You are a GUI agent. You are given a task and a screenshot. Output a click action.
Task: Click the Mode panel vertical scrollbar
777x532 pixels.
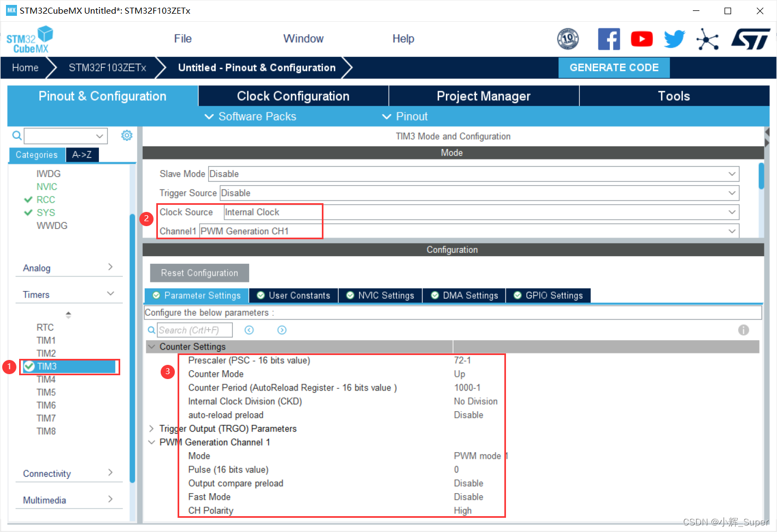pyautogui.click(x=761, y=176)
